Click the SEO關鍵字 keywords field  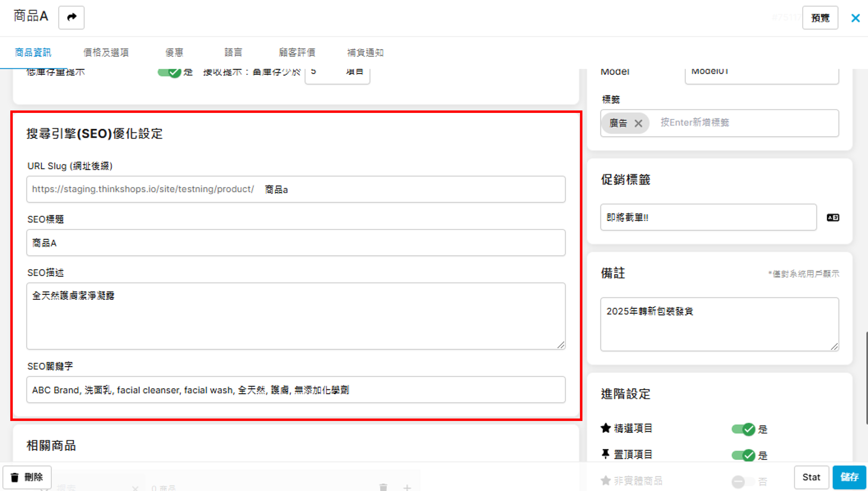pyautogui.click(x=296, y=390)
